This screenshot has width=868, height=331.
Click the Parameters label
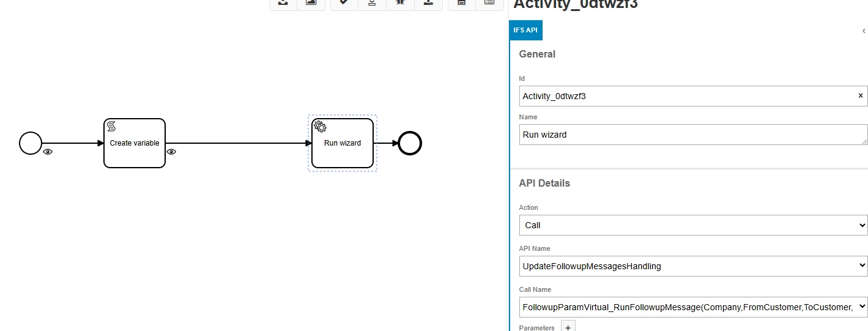[x=536, y=328]
